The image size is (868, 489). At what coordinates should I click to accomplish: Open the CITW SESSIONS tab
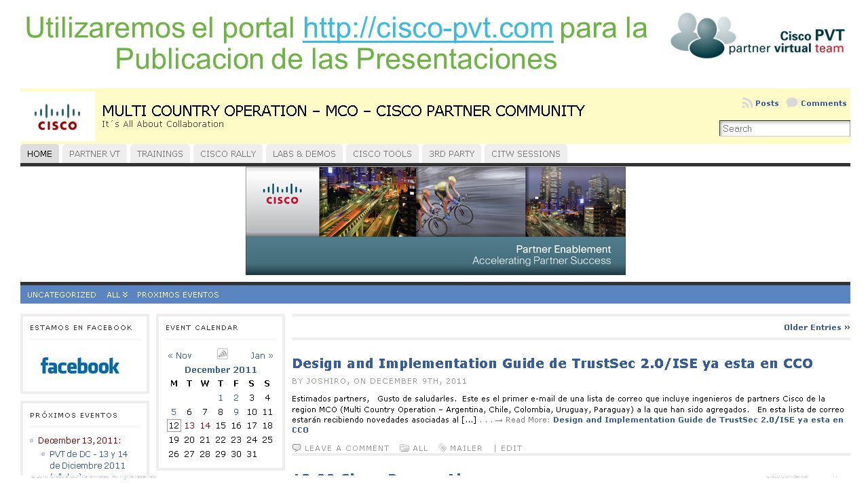coord(526,154)
